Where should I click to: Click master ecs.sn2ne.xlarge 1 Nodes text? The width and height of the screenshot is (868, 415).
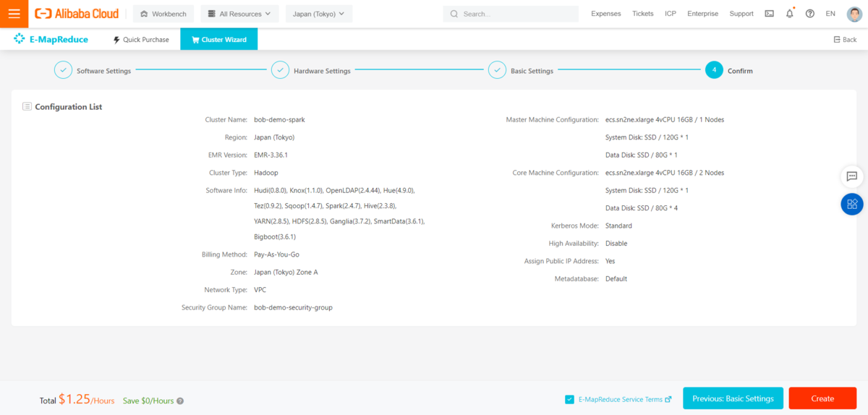[x=665, y=120]
